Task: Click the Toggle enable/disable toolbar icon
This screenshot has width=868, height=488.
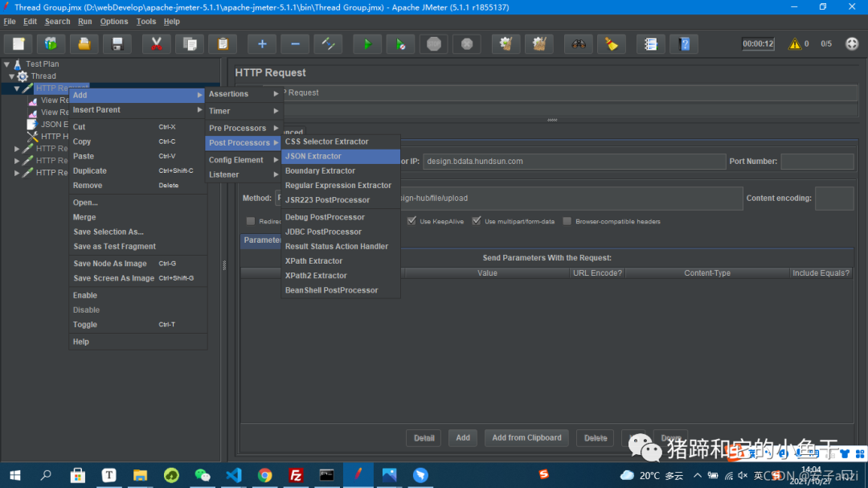Action: 328,43
